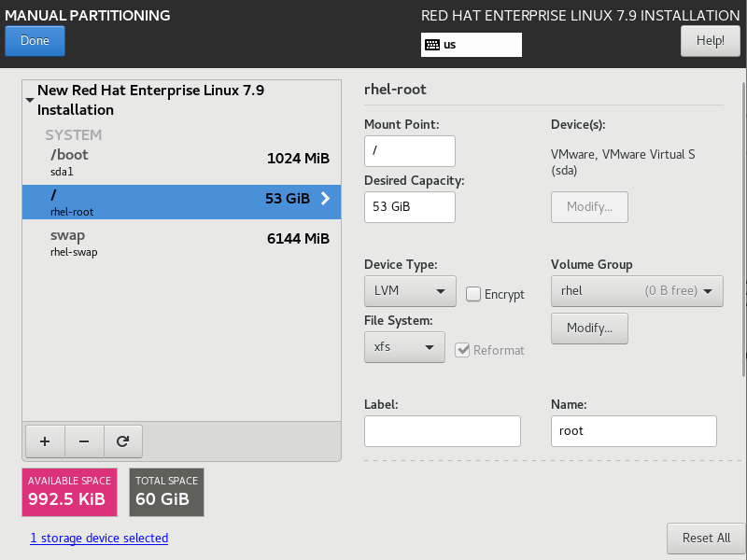Click the SYSTEM section heading

(74, 134)
